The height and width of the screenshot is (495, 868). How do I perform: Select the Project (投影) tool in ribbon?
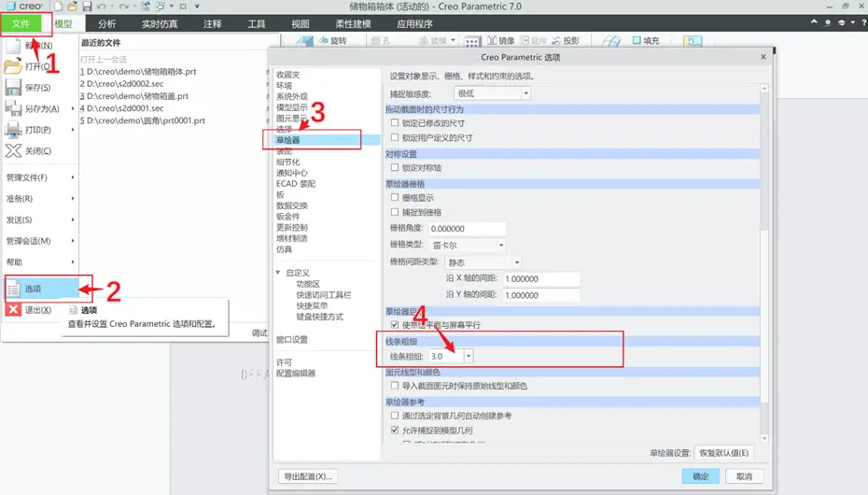[x=566, y=40]
